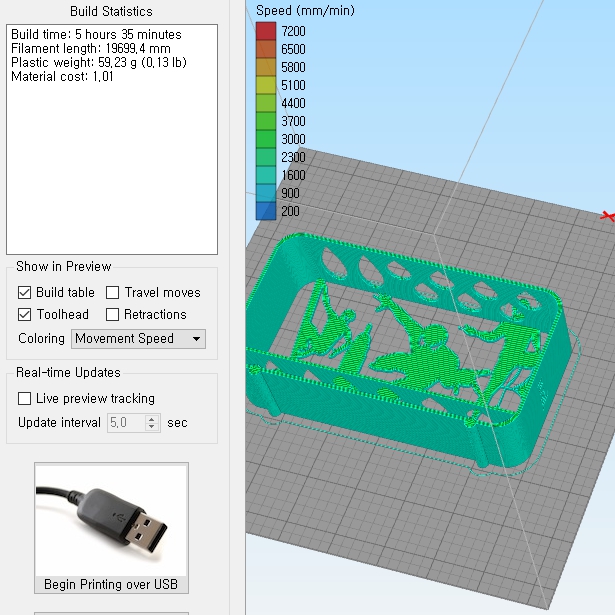Click the yellow 5100 speed legend swatch
The image size is (615, 615).
[266, 85]
